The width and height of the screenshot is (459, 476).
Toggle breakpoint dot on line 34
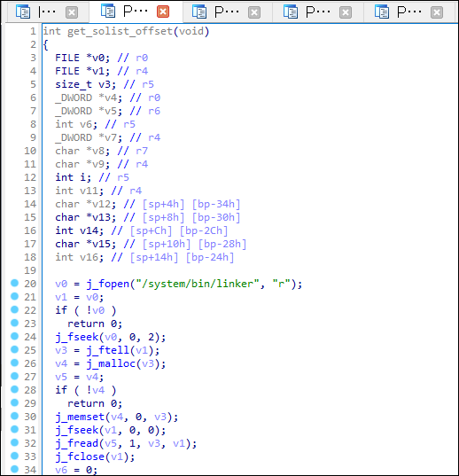[14, 469]
